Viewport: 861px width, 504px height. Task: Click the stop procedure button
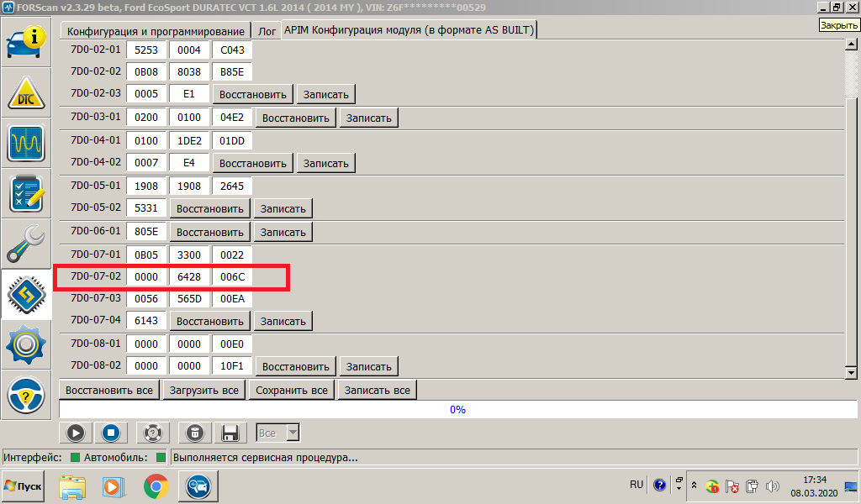[x=111, y=433]
